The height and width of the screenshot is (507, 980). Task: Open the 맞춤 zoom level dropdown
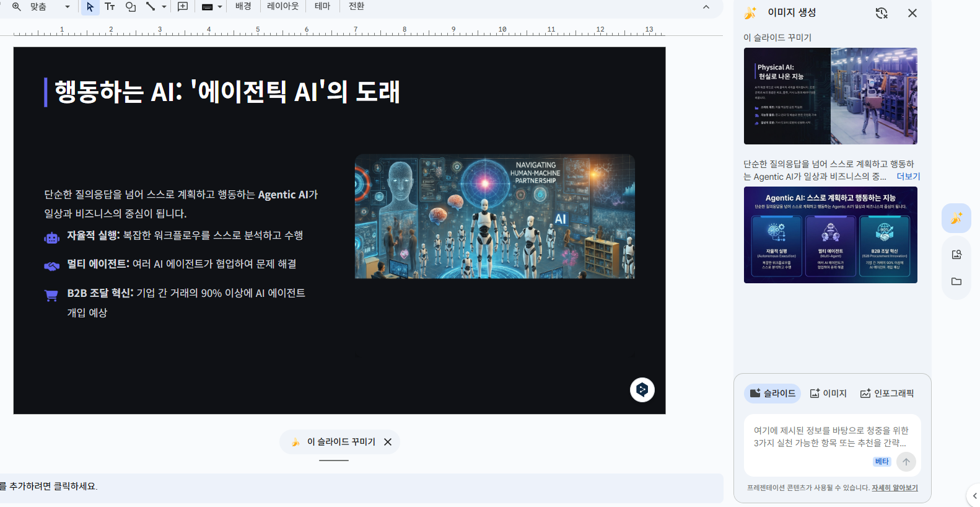pos(50,7)
